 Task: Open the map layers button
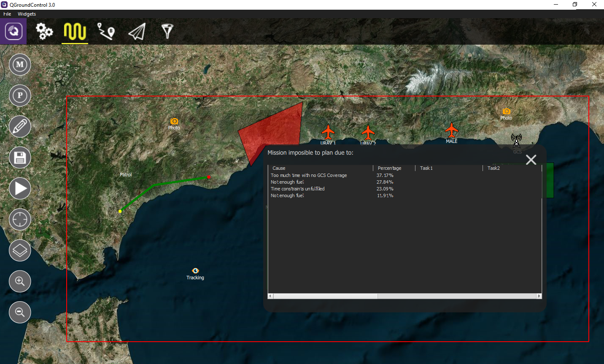pyautogui.click(x=20, y=250)
